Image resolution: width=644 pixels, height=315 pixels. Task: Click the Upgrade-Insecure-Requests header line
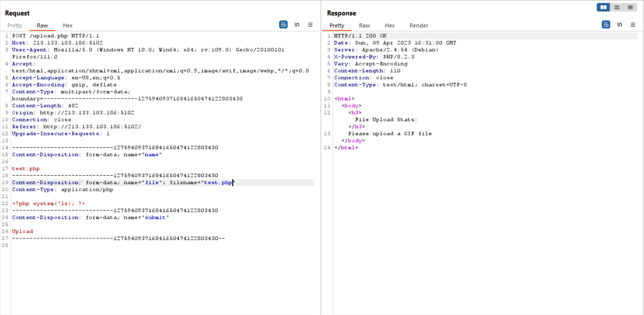tap(61, 134)
